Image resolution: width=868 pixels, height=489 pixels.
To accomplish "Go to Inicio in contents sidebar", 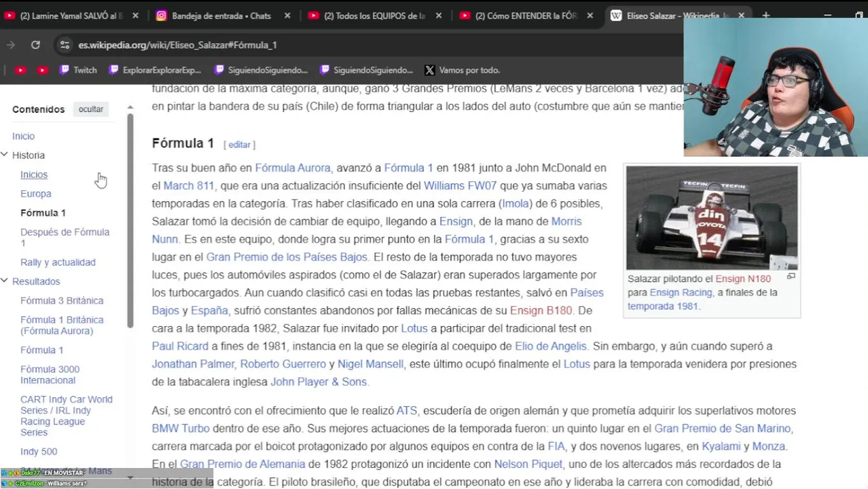I will pyautogui.click(x=23, y=137).
